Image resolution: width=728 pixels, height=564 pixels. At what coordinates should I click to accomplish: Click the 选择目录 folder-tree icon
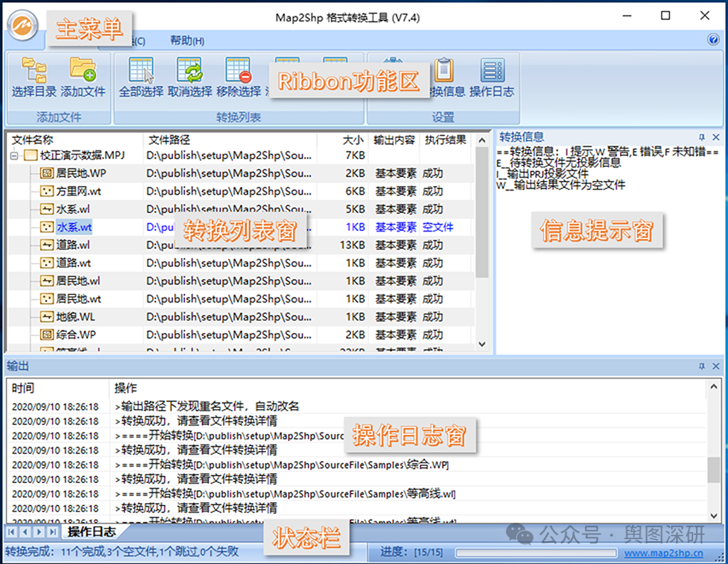pos(34,70)
